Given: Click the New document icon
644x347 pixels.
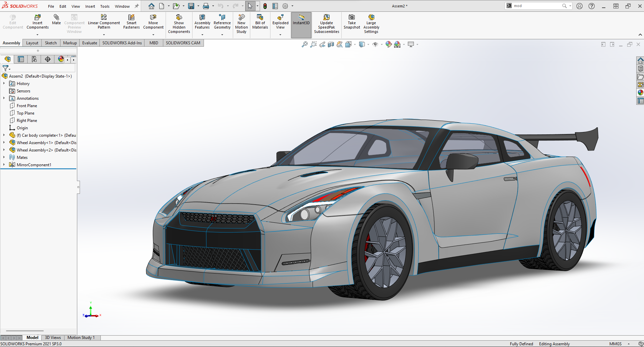Looking at the screenshot, I should (162, 6).
